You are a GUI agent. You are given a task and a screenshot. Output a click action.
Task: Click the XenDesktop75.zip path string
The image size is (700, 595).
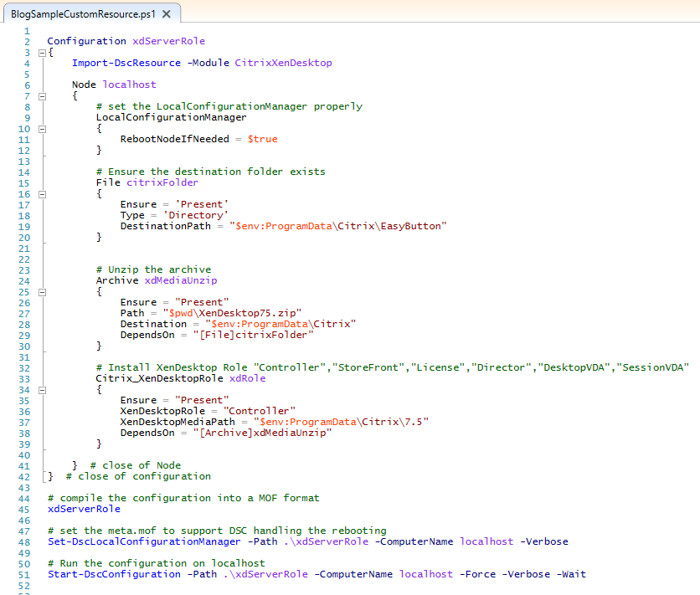point(232,313)
